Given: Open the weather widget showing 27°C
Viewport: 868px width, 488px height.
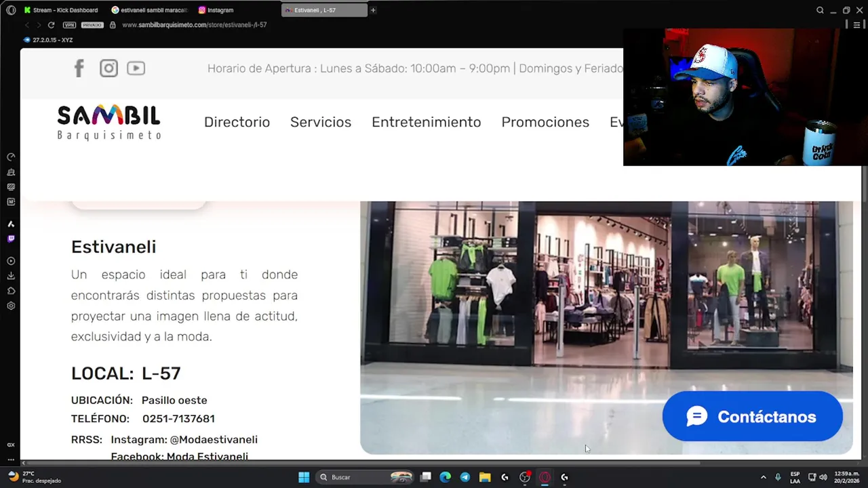Looking at the screenshot, I should point(34,477).
